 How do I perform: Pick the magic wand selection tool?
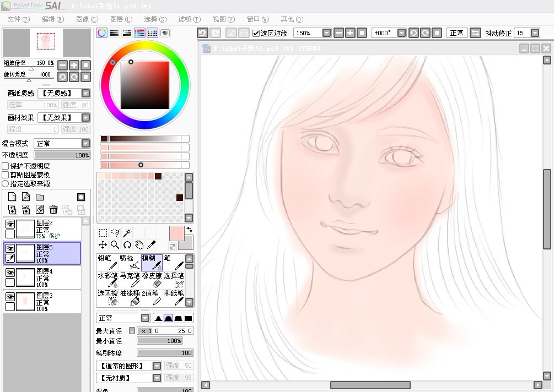[127, 233]
